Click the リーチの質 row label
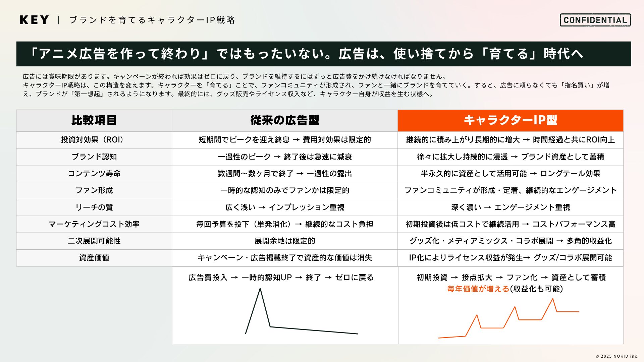644x362 pixels. (x=94, y=207)
